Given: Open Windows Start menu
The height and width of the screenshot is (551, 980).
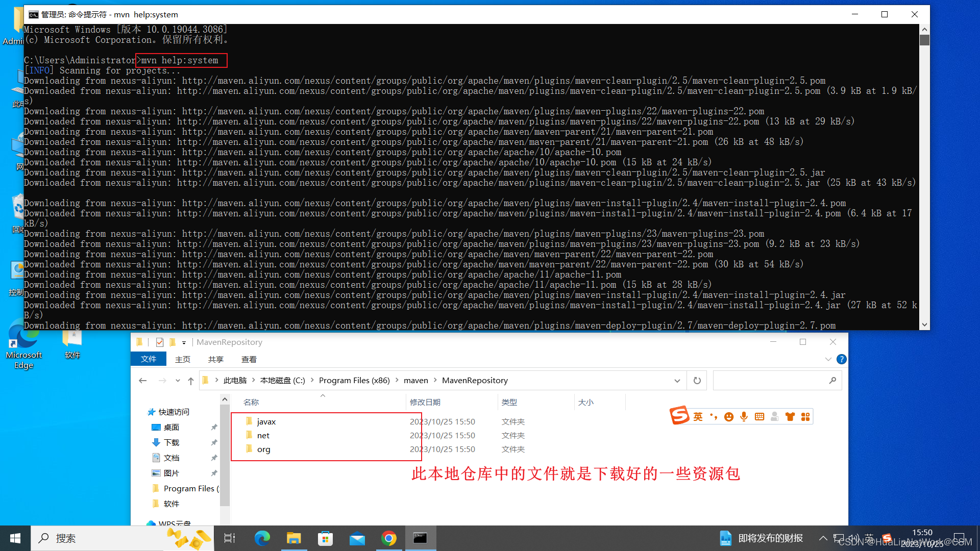Looking at the screenshot, I should 15,538.
